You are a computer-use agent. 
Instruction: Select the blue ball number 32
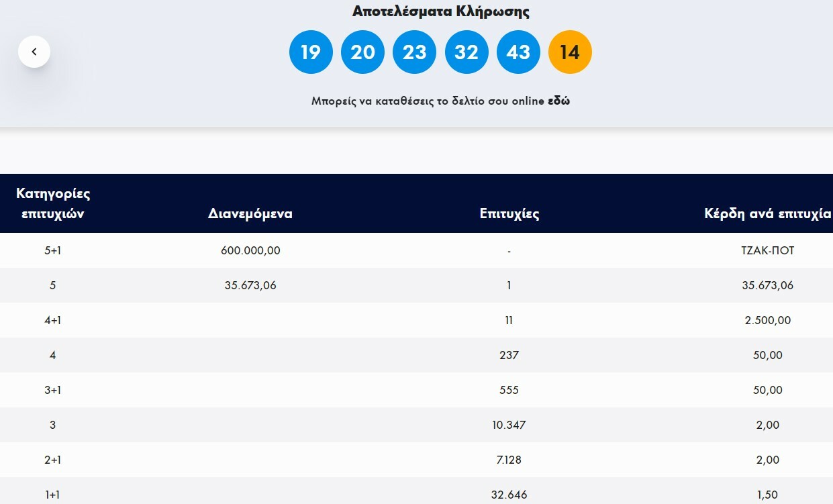pos(467,52)
